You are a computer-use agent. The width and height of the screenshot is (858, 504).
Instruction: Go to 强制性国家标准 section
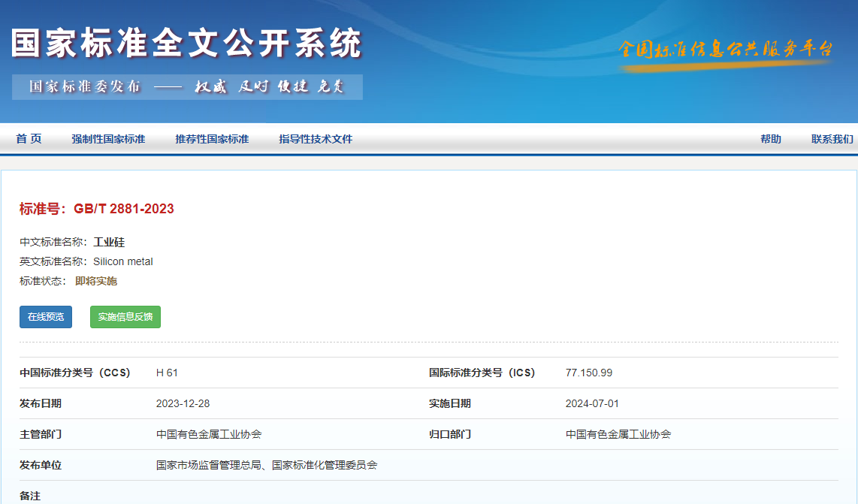[108, 139]
